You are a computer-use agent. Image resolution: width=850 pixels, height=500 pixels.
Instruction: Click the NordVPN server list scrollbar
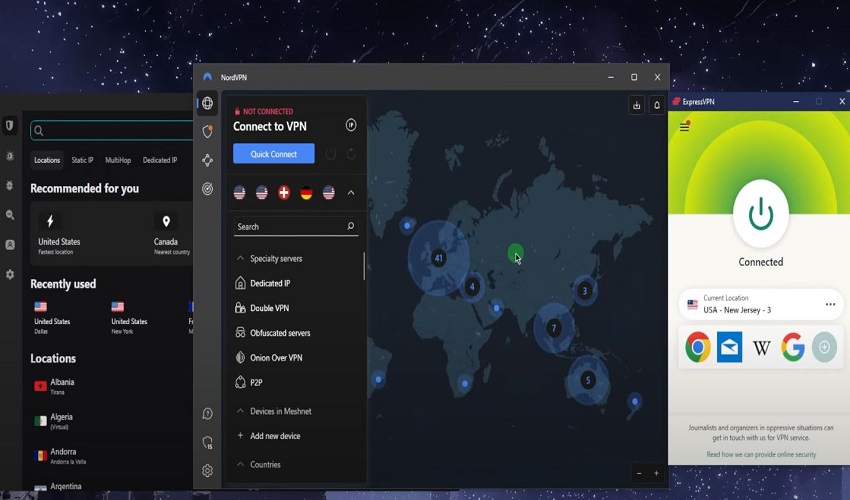tap(364, 266)
